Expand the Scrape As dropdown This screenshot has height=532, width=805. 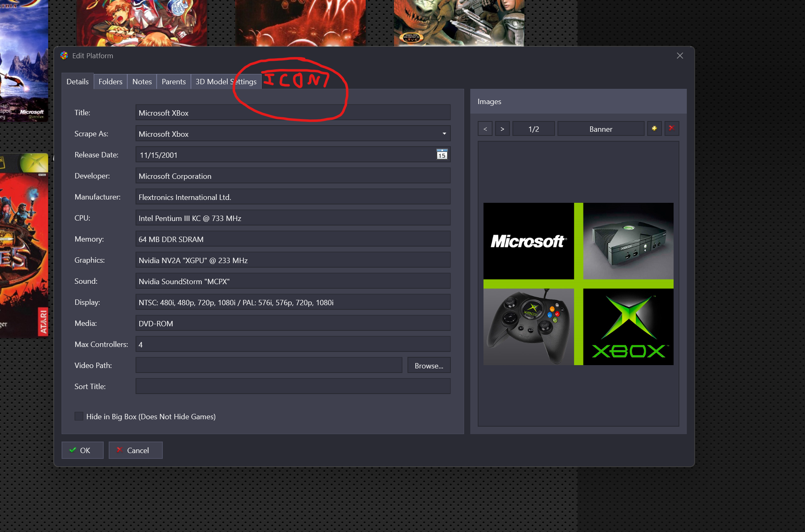coord(444,134)
